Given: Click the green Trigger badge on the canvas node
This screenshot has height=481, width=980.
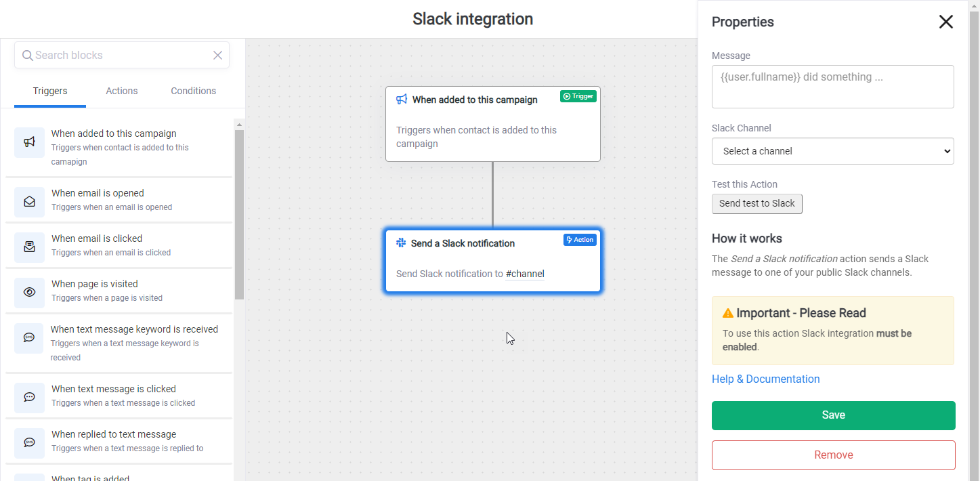Looking at the screenshot, I should click(x=578, y=96).
